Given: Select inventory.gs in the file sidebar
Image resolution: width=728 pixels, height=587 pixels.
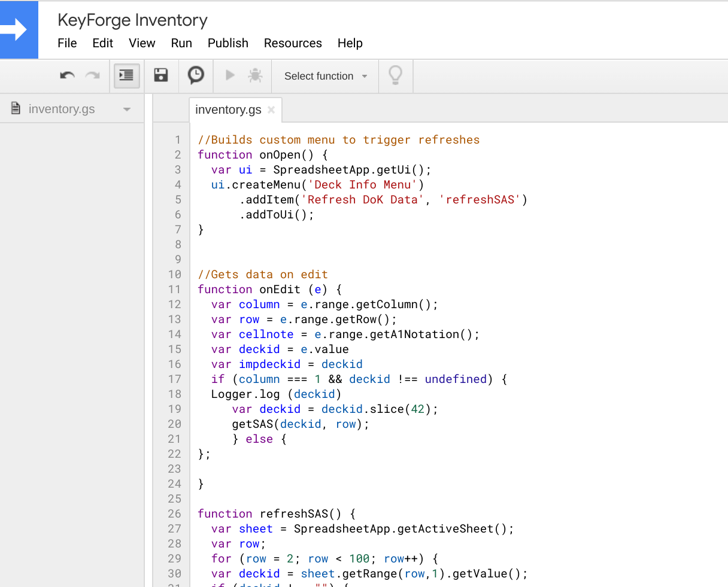Looking at the screenshot, I should (x=61, y=109).
